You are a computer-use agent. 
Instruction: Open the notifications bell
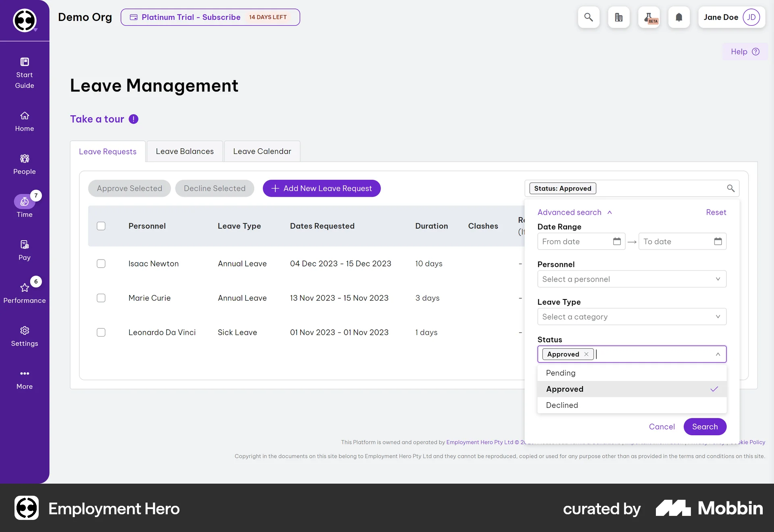point(679,17)
